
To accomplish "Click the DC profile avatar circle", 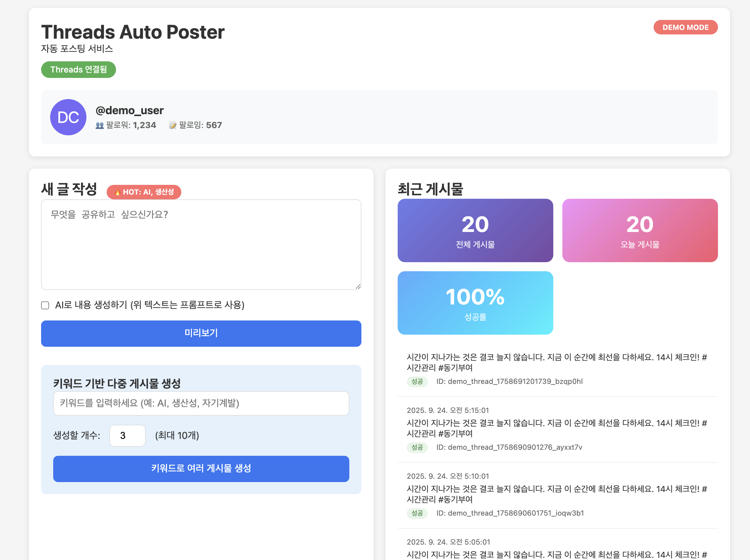I will pos(68,117).
